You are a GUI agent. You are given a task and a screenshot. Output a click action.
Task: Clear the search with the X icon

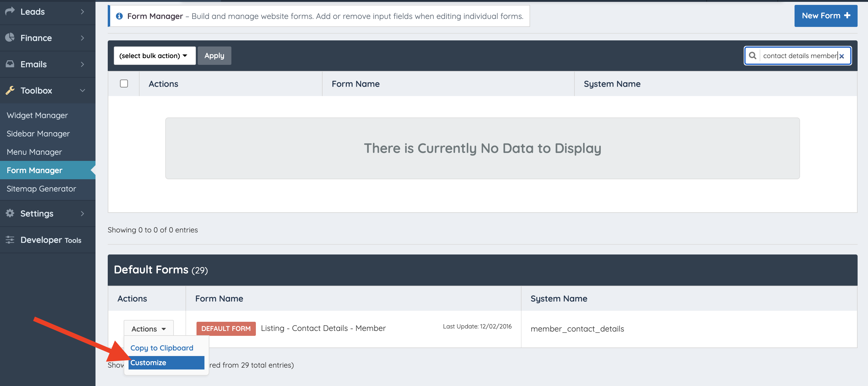[x=841, y=56]
